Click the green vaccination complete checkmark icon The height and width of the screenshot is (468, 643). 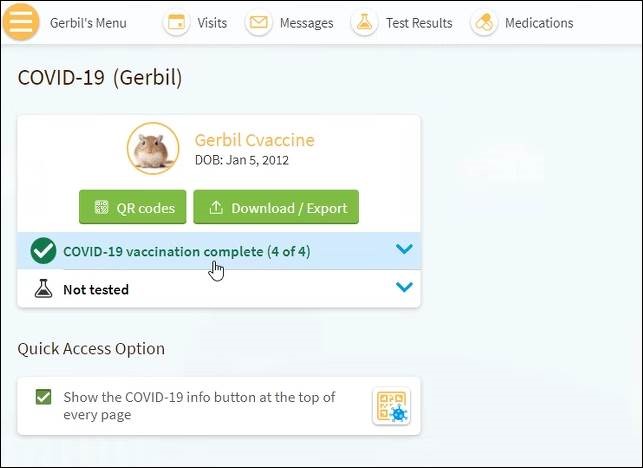(x=43, y=251)
